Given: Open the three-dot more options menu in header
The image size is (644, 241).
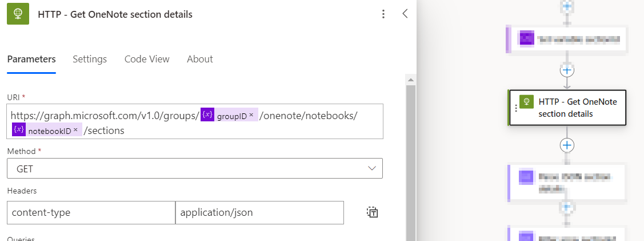Looking at the screenshot, I should click(x=383, y=14).
